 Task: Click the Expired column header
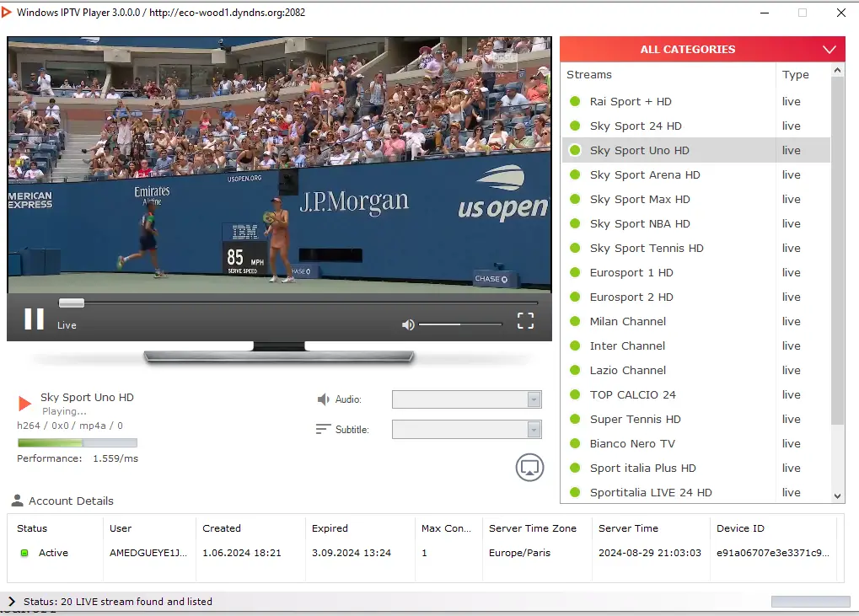330,528
